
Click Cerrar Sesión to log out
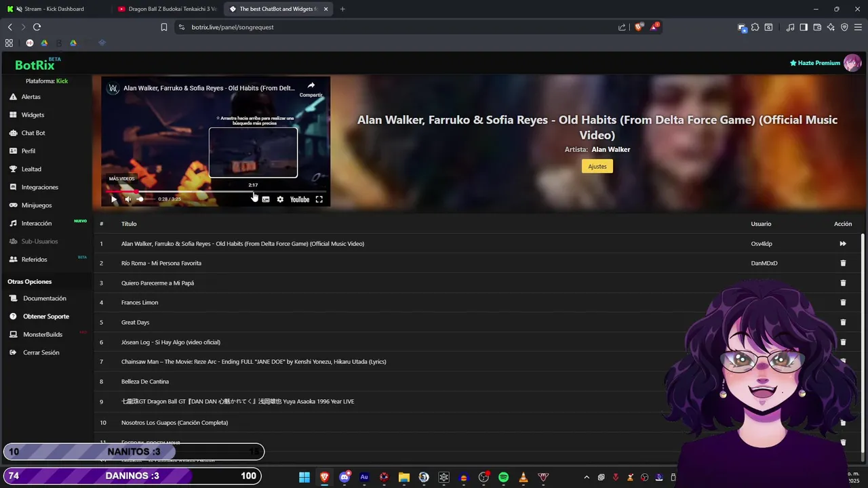41,352
